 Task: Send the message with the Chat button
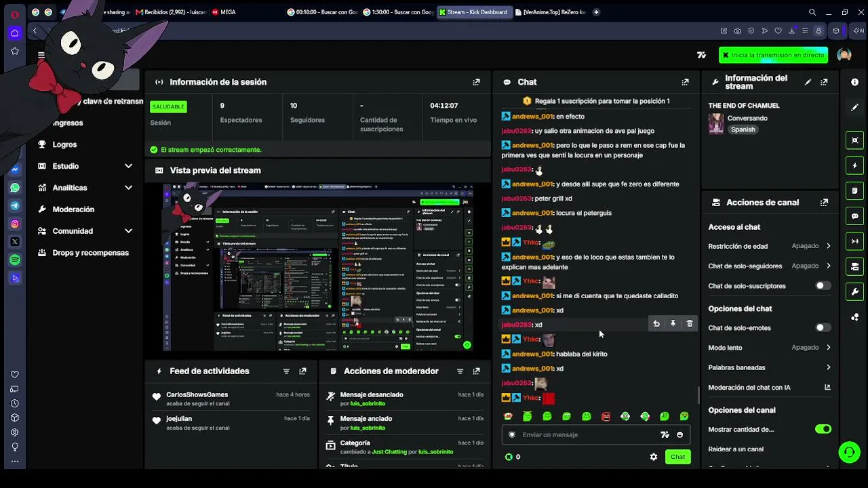point(678,457)
